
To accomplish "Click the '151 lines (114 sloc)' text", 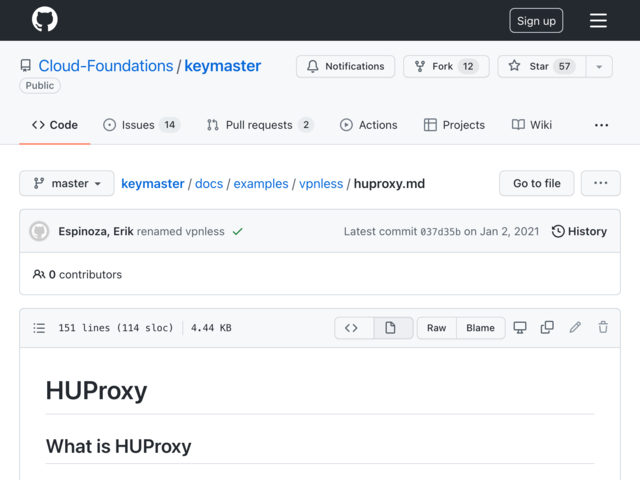I will tap(116, 328).
